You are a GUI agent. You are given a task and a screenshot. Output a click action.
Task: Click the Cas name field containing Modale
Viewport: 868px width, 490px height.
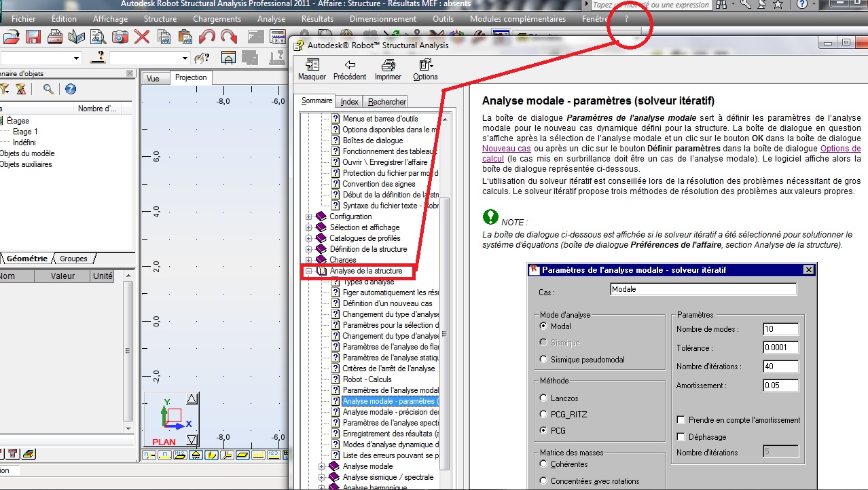[703, 289]
